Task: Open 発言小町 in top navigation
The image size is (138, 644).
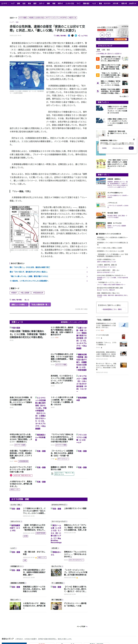Action: [x=124, y=4]
